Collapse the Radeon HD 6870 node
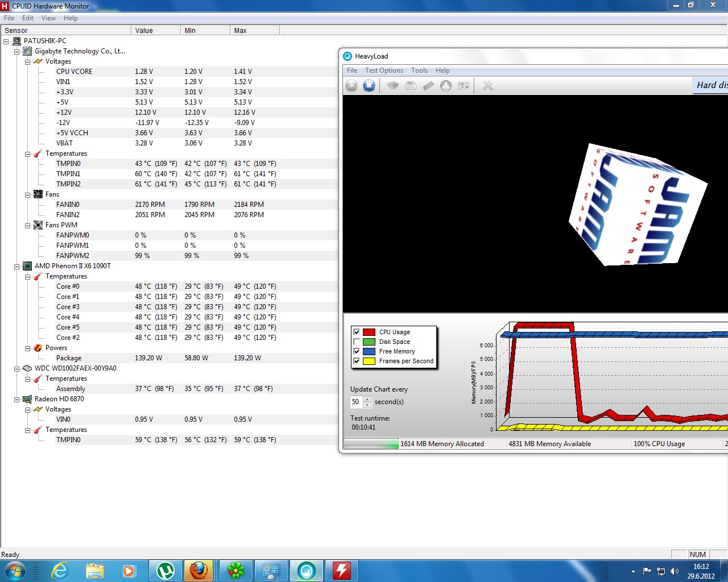 17,400
